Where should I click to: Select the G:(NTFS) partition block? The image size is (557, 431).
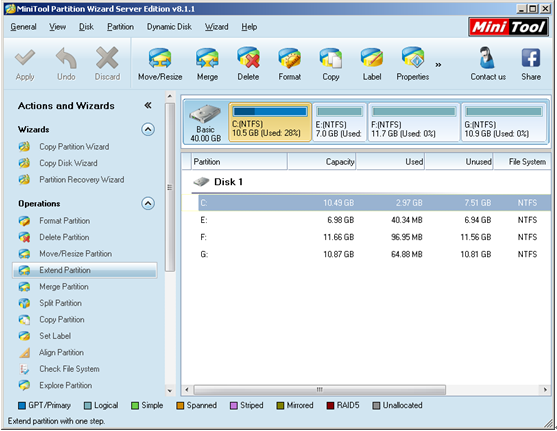click(x=503, y=122)
